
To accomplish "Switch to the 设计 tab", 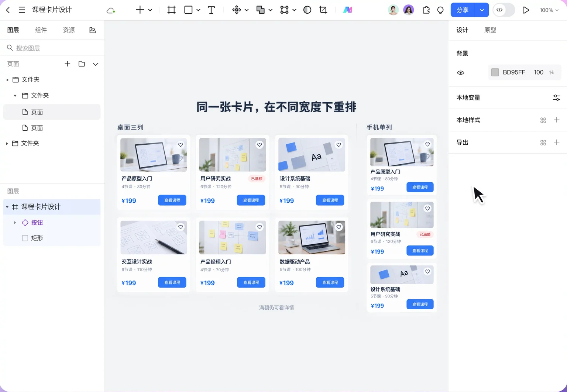I will pos(462,30).
